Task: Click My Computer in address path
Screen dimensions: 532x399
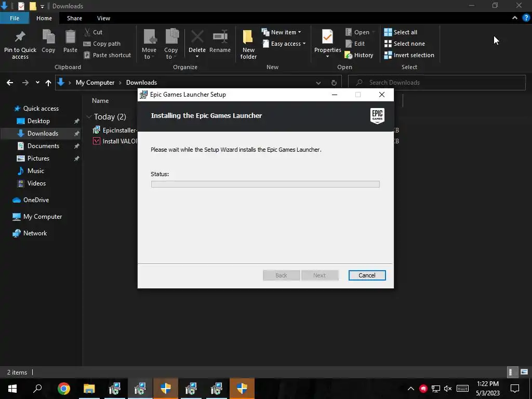Action: pos(95,83)
